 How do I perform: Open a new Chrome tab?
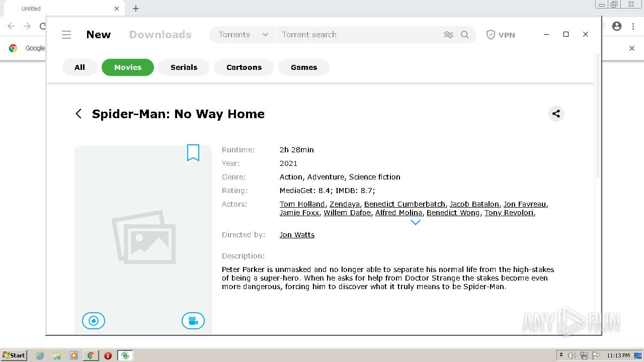(136, 9)
